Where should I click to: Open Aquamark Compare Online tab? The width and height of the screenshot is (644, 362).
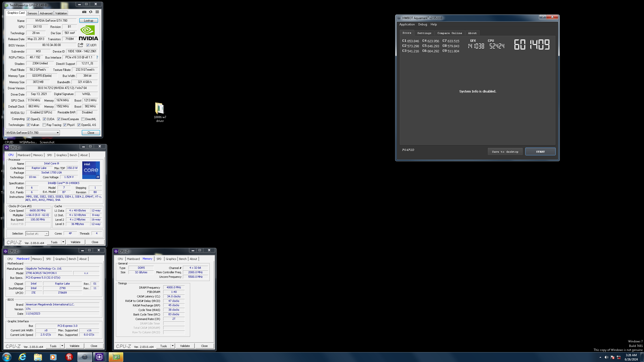click(450, 33)
